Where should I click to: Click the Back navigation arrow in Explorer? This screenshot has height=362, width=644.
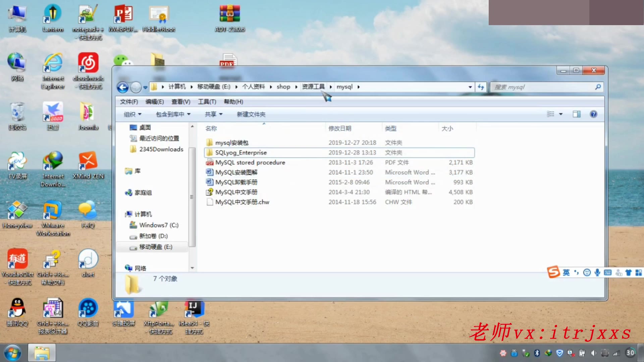pyautogui.click(x=123, y=87)
